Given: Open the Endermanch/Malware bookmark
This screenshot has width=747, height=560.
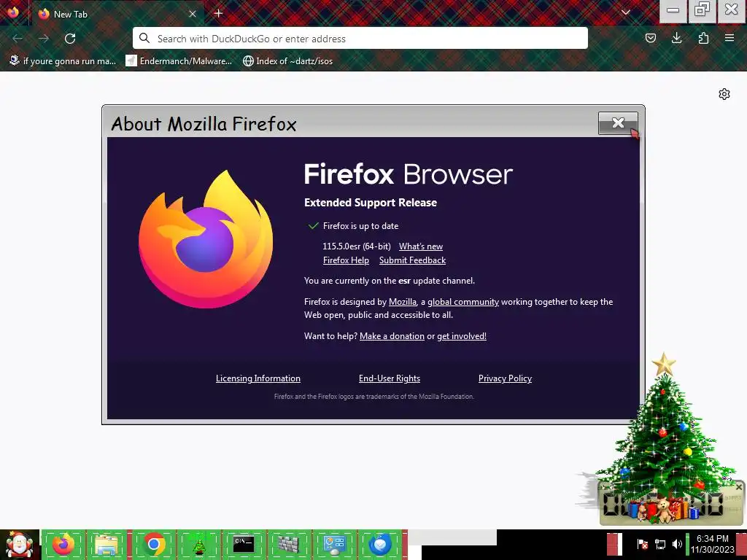Looking at the screenshot, I should 179,61.
